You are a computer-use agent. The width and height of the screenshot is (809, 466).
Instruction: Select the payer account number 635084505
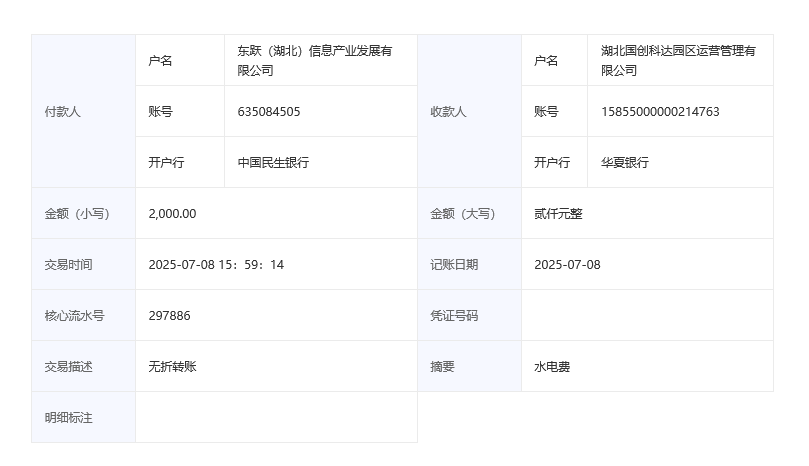click(269, 112)
